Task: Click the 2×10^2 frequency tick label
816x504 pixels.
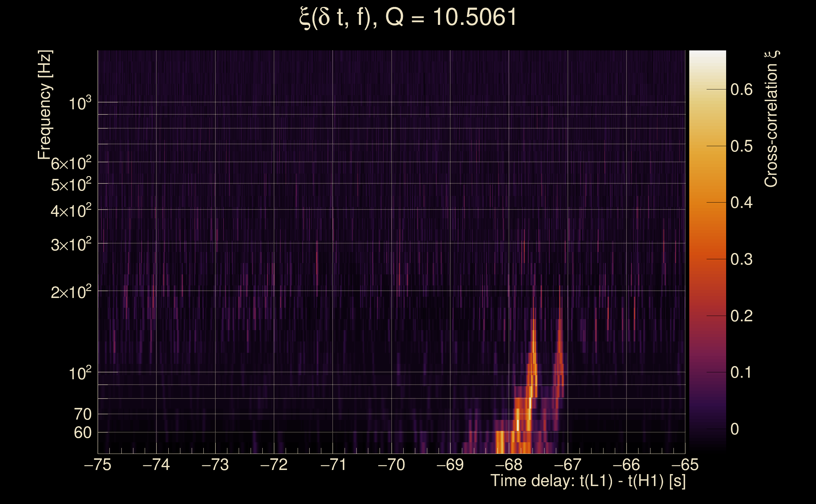Action: 71,292
